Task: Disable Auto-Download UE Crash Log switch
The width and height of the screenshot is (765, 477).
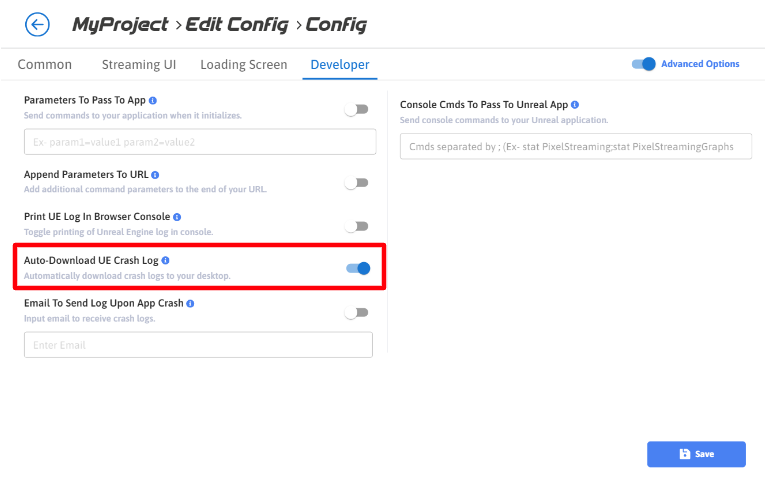Action: pos(358,268)
